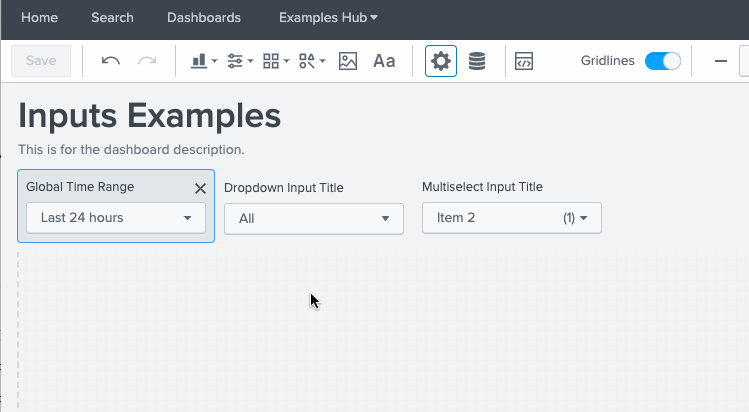
Task: Open the add chart visualization menu
Action: [x=203, y=61]
